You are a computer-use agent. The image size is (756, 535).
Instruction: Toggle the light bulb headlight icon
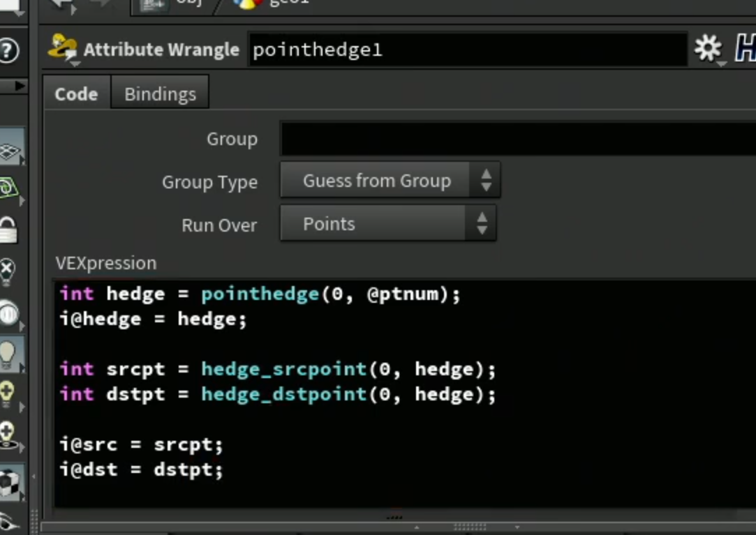[x=10, y=354]
